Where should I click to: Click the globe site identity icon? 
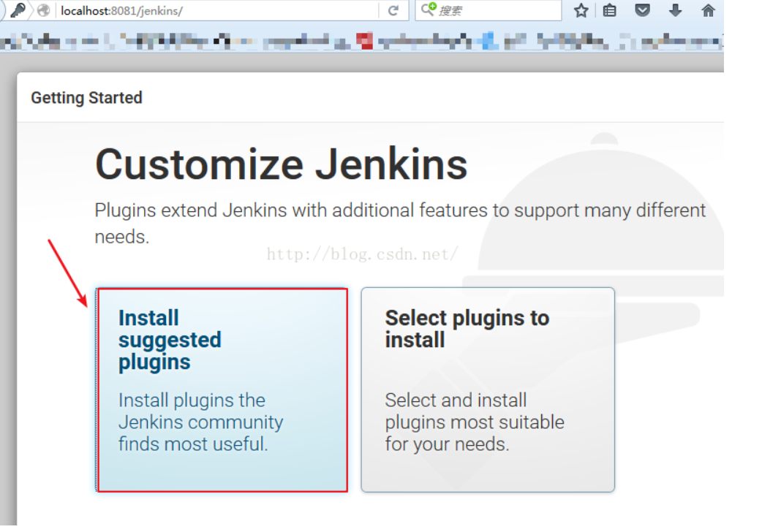coord(43,10)
